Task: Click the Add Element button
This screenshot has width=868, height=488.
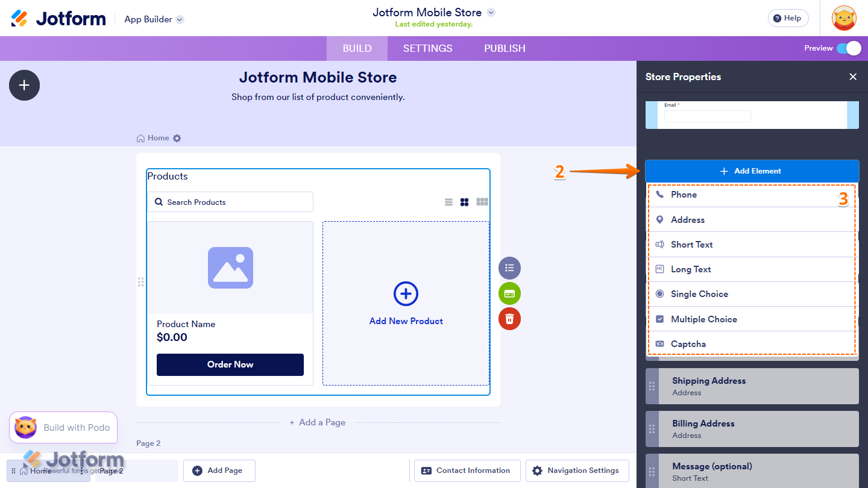Action: click(752, 170)
